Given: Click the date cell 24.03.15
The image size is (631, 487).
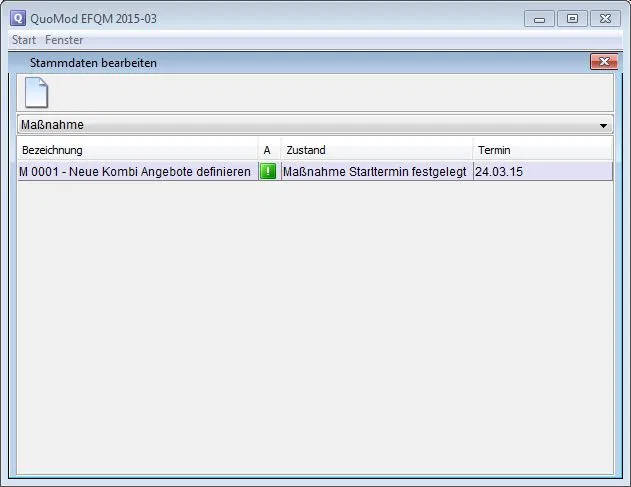Looking at the screenshot, I should pos(542,172).
